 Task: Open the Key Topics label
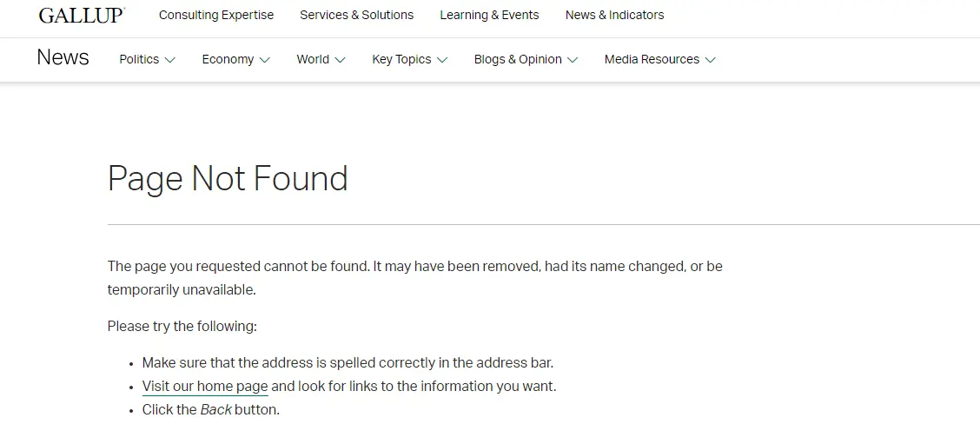click(x=401, y=59)
